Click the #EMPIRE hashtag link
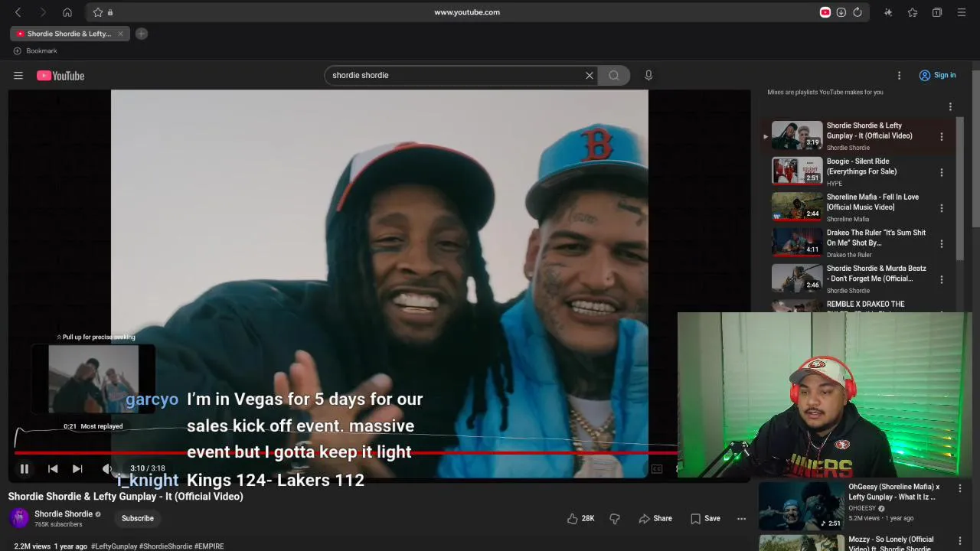The width and height of the screenshot is (980, 551). tap(209, 546)
